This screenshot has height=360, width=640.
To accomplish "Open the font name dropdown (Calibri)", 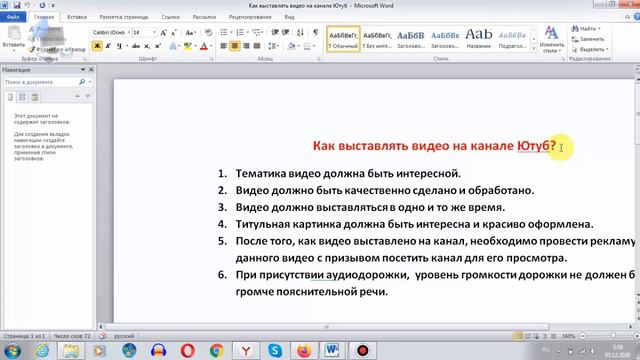I will pos(129,32).
